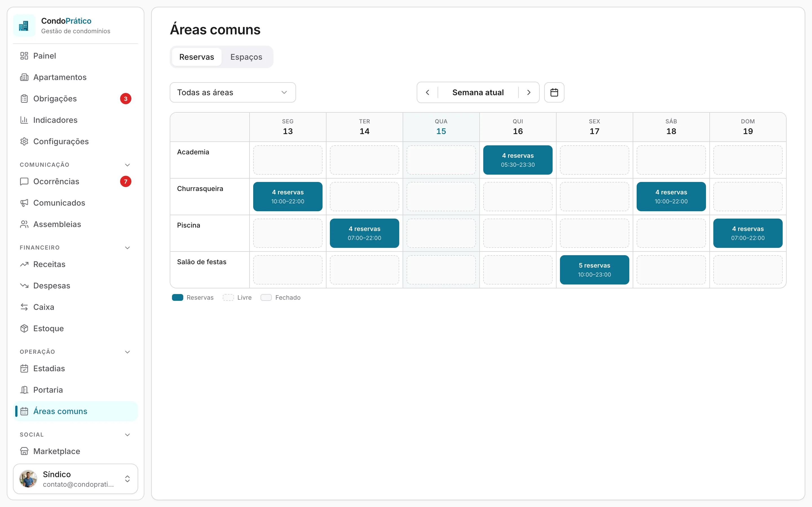Open Salão de festas 5 reservas block
Image resolution: width=812 pixels, height=507 pixels.
click(594, 270)
